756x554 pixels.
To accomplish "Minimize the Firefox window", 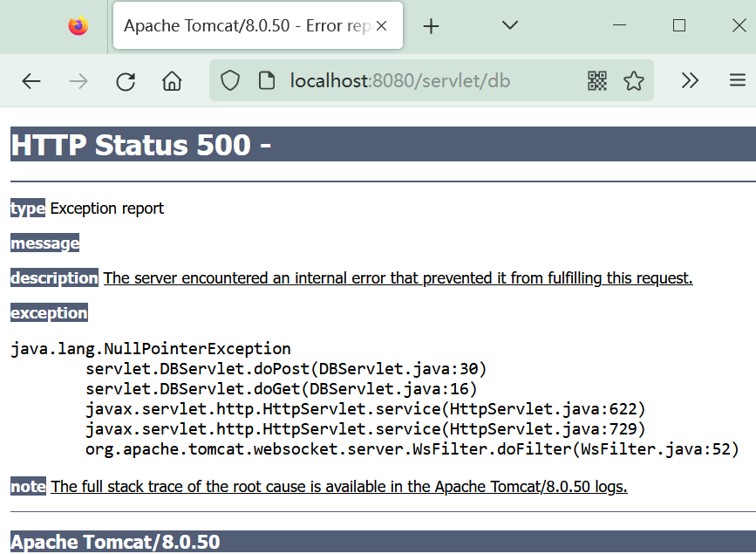I will click(x=619, y=25).
